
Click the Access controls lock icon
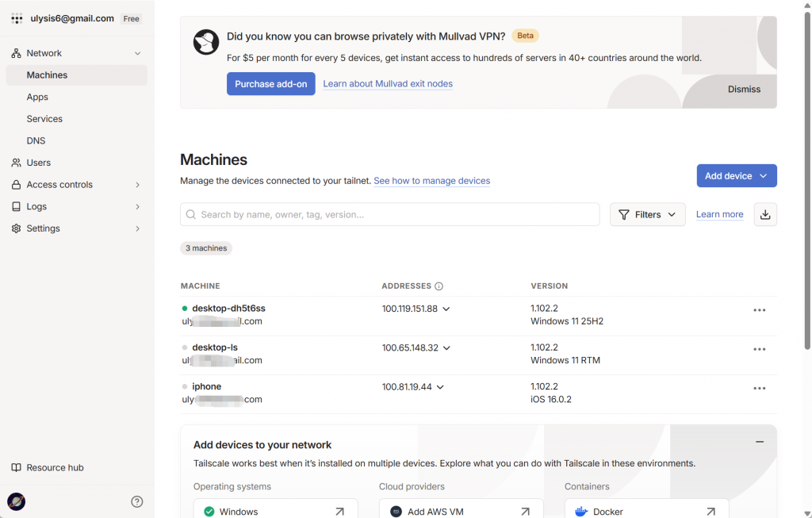point(16,184)
